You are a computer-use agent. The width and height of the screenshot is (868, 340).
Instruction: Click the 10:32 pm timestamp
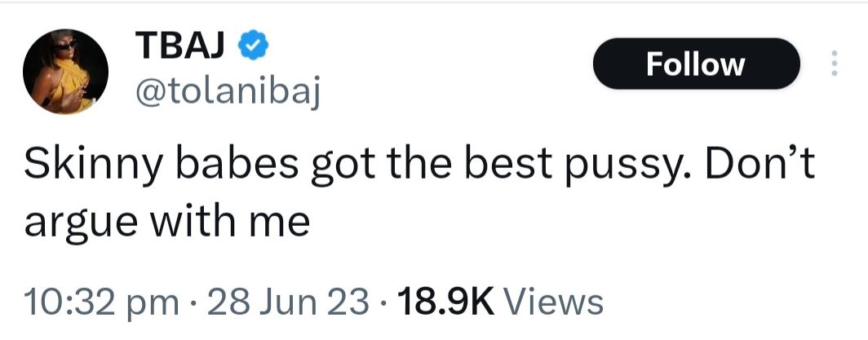tap(101, 302)
